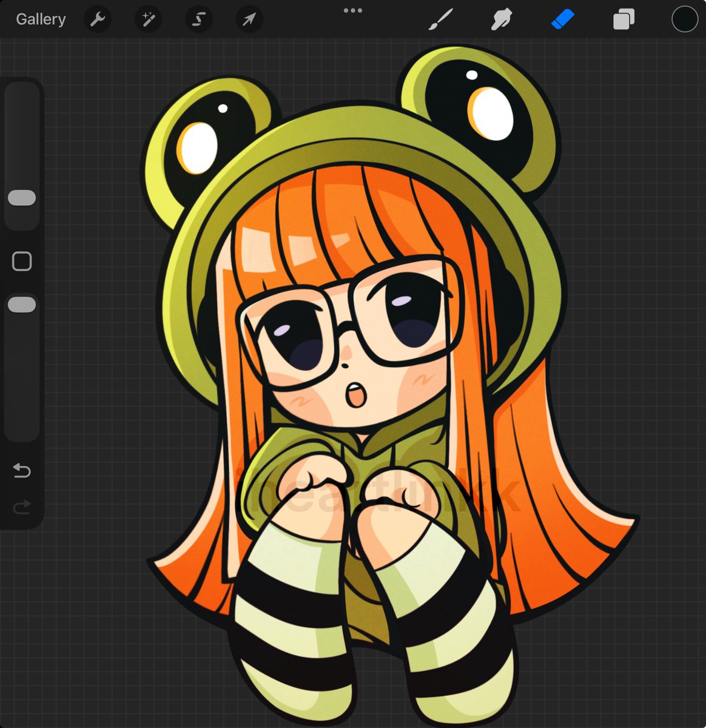Tap Redo in the sidebar
This screenshot has height=728, width=706.
pos(22,508)
